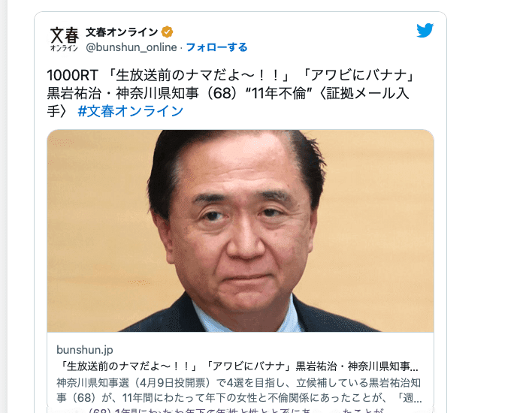The image size is (532, 413).
Task: Click the Twitter bird logo icon
Action: (425, 30)
